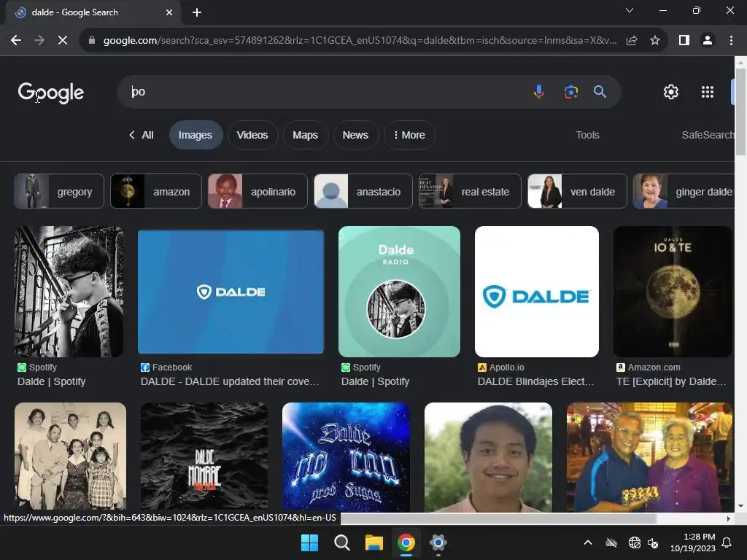Open the SafeSearch dropdown
The height and width of the screenshot is (560, 747).
tap(708, 135)
